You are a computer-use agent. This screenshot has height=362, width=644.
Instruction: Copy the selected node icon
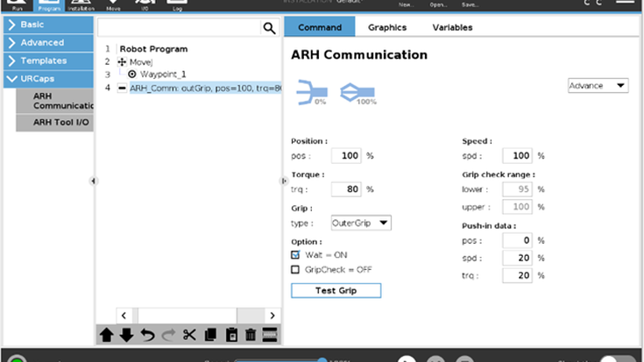click(x=210, y=335)
